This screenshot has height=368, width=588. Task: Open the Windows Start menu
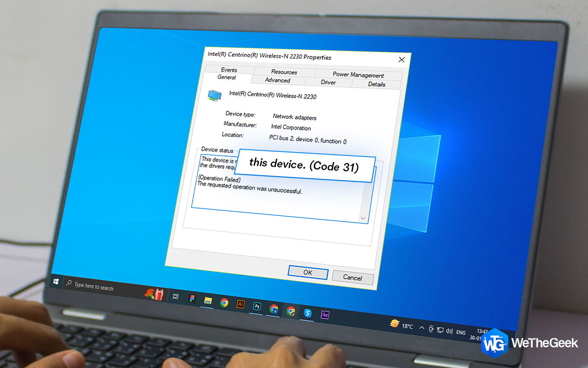56,283
